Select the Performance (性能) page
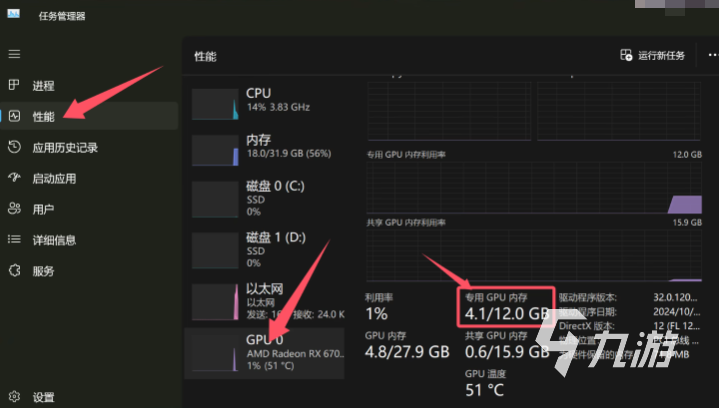Viewport: 719px width, 408px height. pos(89,116)
